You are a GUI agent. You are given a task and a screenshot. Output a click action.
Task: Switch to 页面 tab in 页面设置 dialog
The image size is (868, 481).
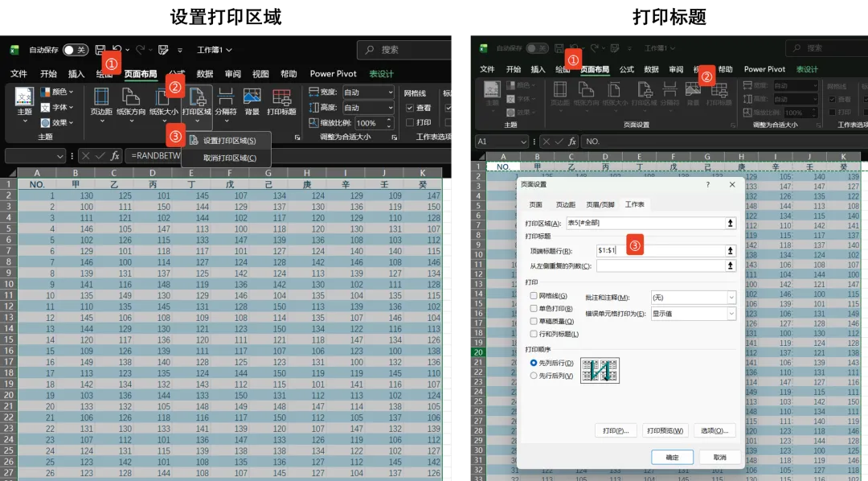[x=536, y=204]
